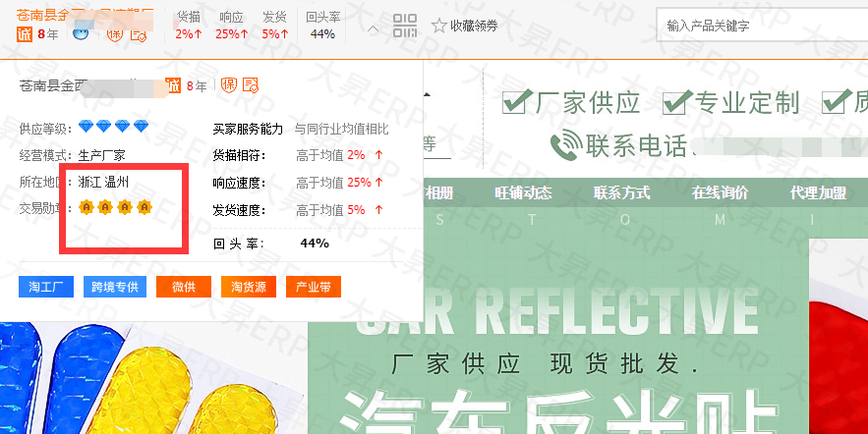The image size is (868, 434).
Task: Click the 厂家供应 checkmark
Action: [x=517, y=101]
